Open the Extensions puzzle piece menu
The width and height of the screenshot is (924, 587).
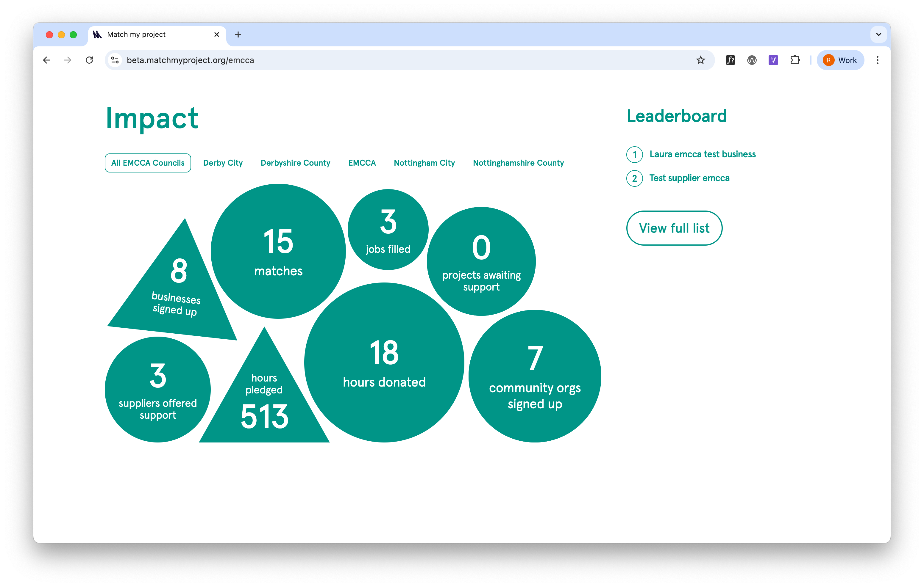[x=795, y=60]
